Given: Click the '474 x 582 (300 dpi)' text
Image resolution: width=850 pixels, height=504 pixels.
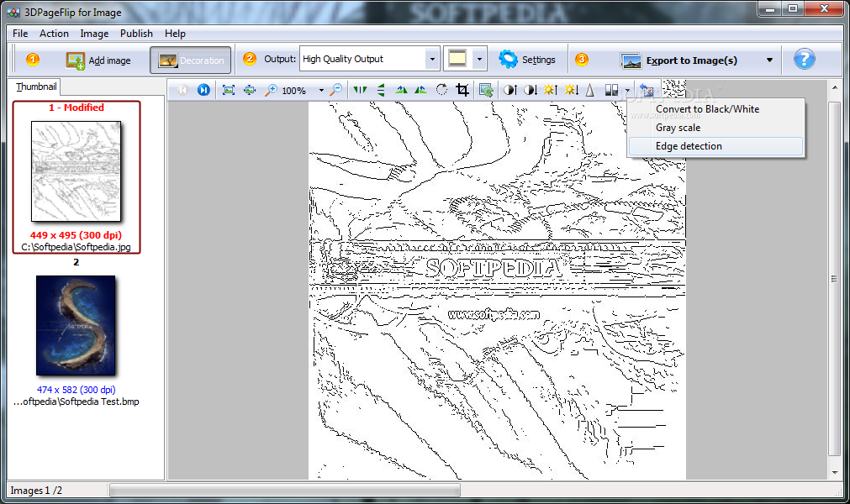Looking at the screenshot, I should point(76,389).
